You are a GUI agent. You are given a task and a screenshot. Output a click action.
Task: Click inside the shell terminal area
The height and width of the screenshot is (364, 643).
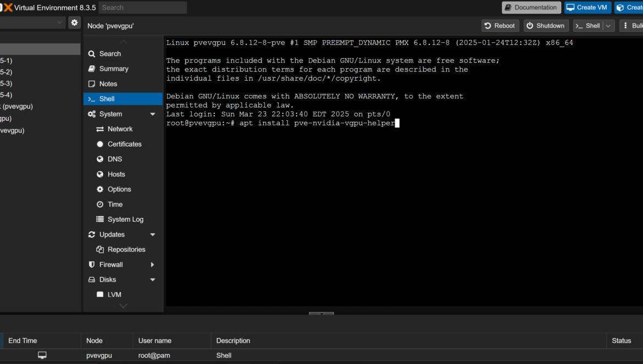coord(404,172)
